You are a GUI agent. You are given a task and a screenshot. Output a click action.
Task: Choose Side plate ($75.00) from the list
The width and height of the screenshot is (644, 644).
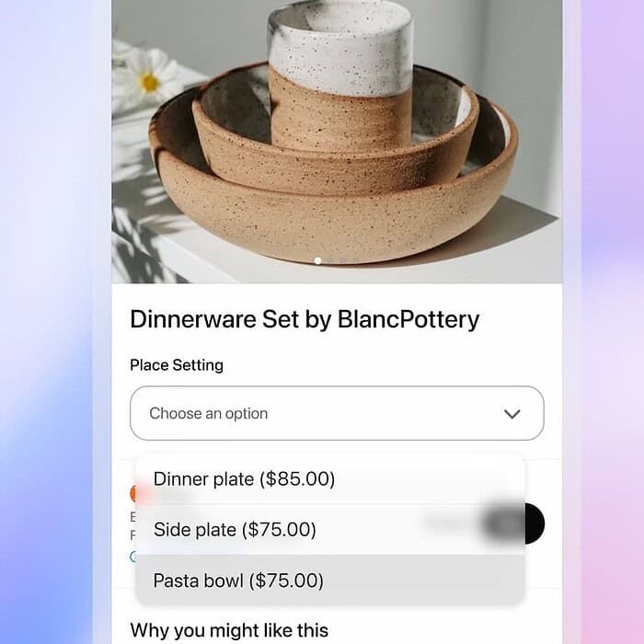click(330, 529)
